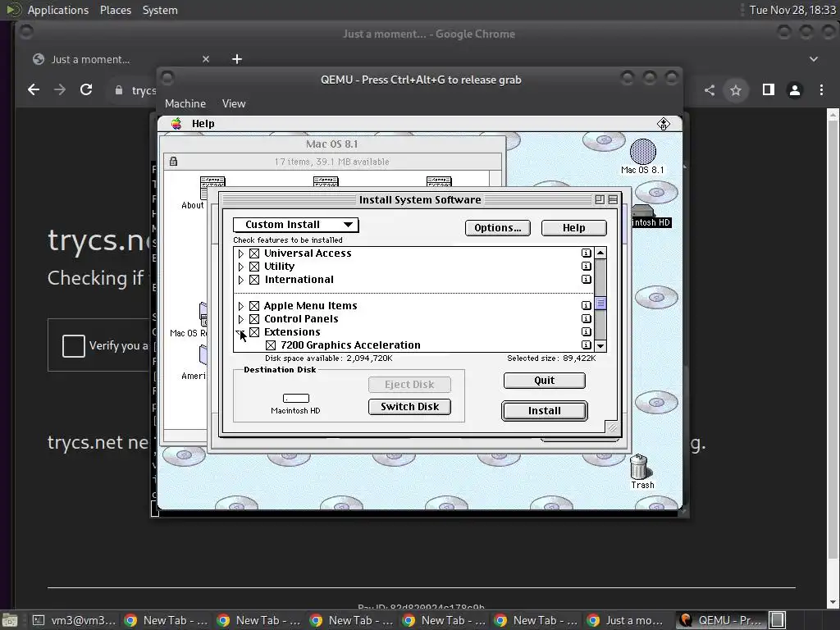Open the Apple menu icon

[176, 124]
